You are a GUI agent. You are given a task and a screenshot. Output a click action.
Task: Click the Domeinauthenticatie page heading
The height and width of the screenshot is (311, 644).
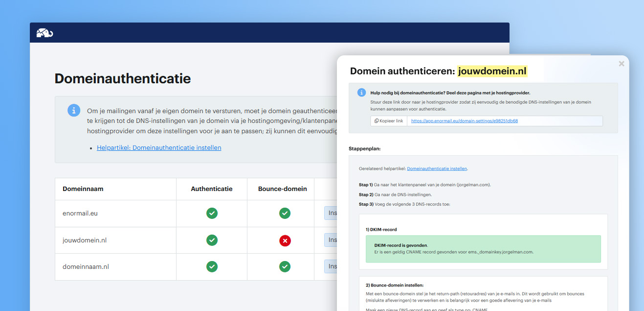click(123, 78)
